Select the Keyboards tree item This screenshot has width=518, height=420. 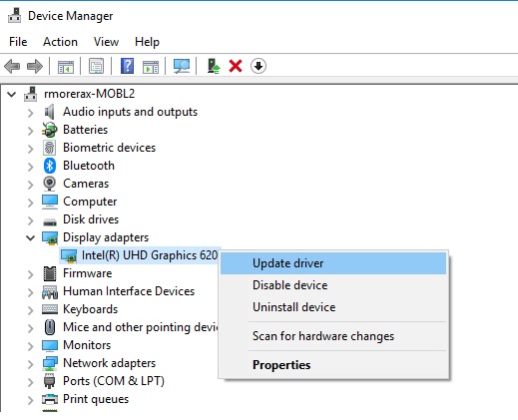tap(90, 309)
